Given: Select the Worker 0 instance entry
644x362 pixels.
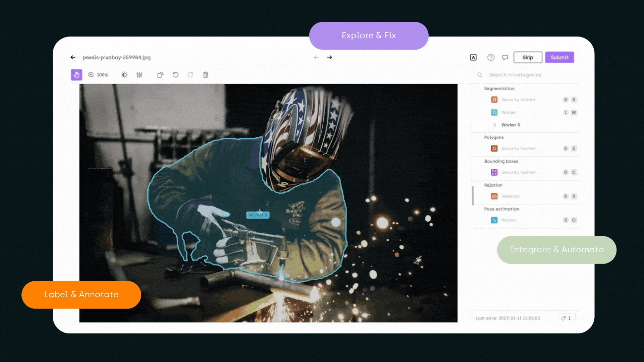Looking at the screenshot, I should [510, 125].
